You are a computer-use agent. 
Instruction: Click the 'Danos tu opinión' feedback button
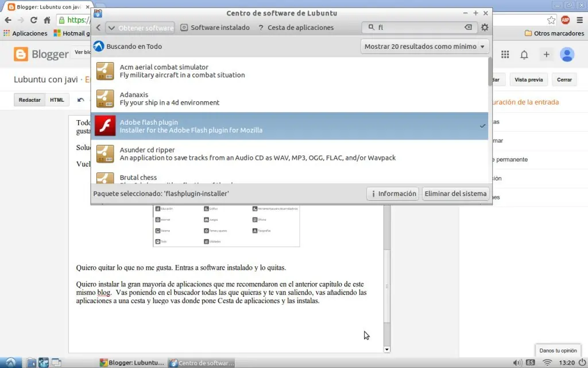[558, 351]
